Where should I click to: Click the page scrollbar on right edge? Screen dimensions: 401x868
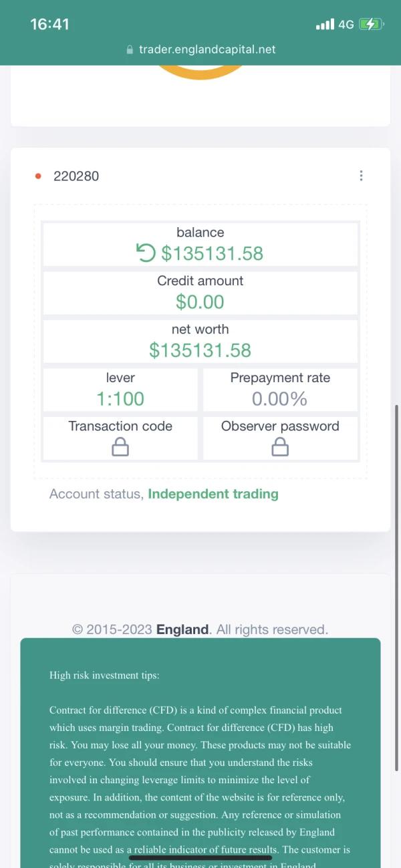(x=396, y=588)
